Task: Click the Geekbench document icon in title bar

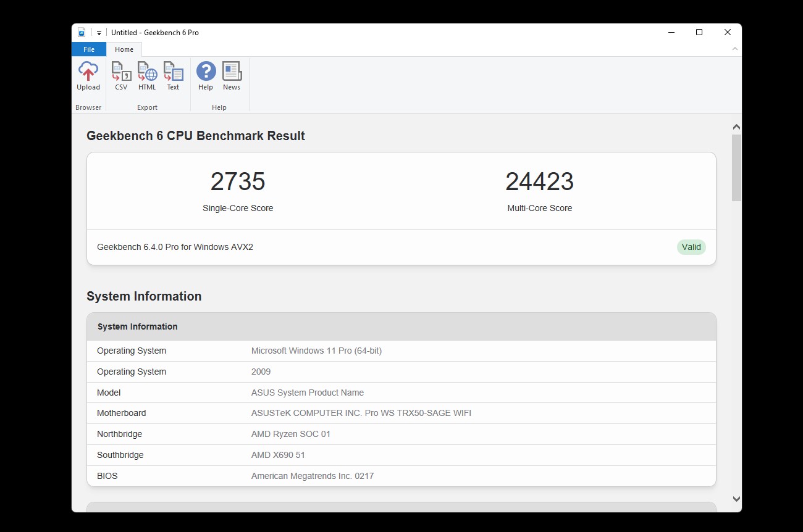Action: coord(82,33)
